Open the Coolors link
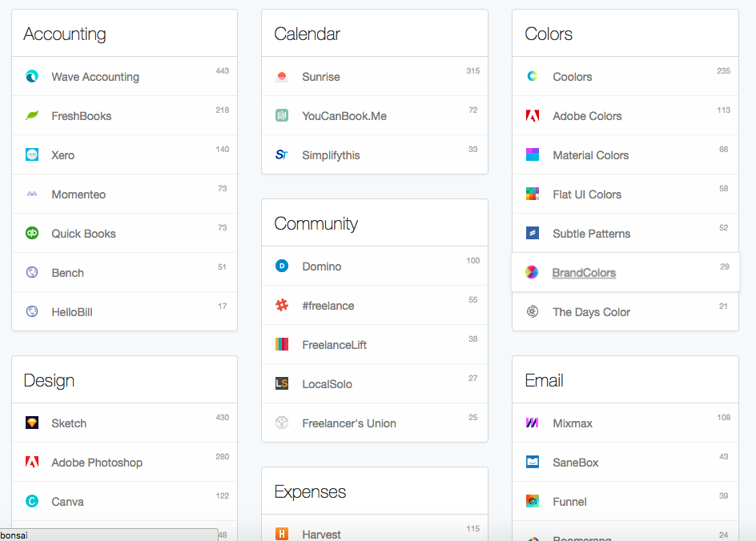Viewport: 756px width, 541px height. [x=573, y=77]
